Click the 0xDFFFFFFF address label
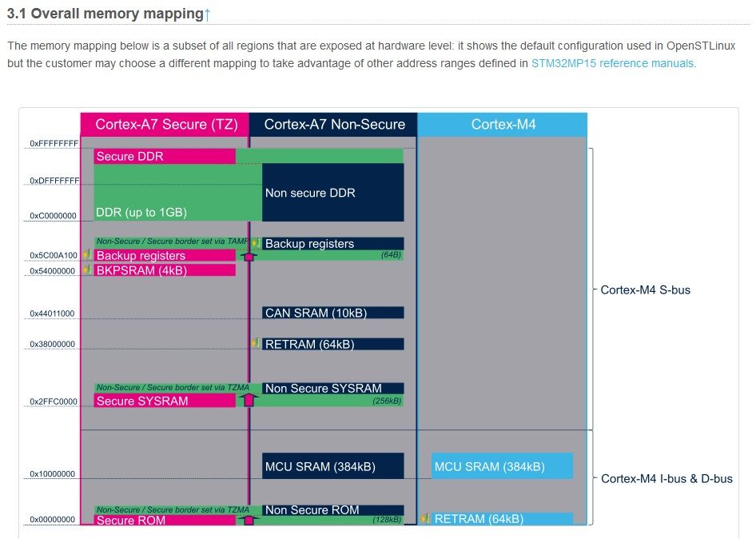This screenshot has width=756, height=539. [x=54, y=181]
